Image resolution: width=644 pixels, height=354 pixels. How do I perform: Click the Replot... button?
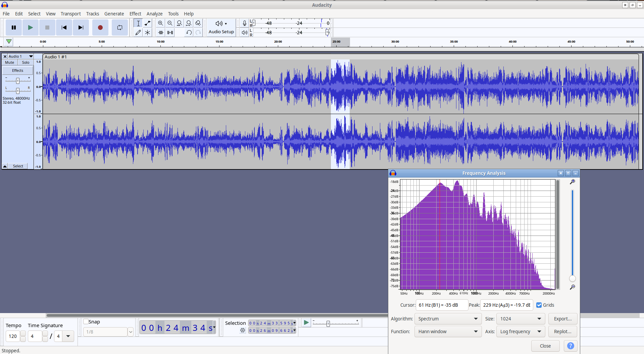point(563,332)
